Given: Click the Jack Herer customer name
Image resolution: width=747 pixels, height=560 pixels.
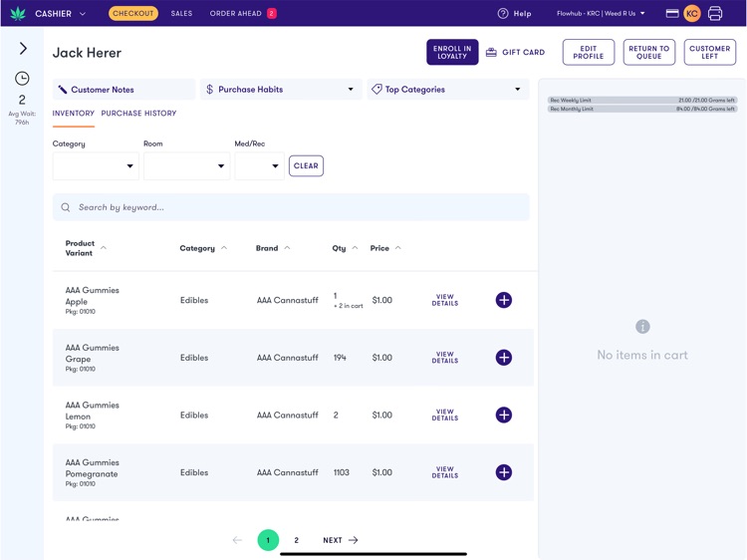Looking at the screenshot, I should [x=87, y=53].
